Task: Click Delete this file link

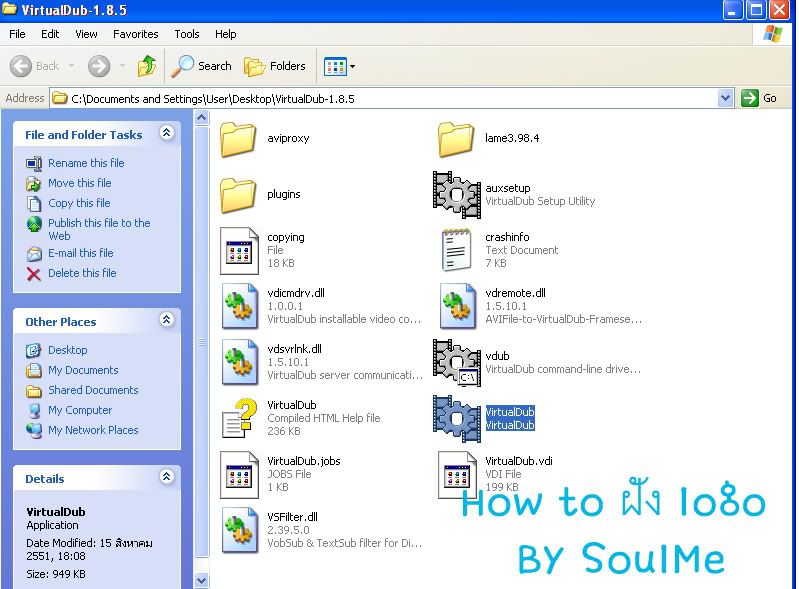Action: (82, 273)
